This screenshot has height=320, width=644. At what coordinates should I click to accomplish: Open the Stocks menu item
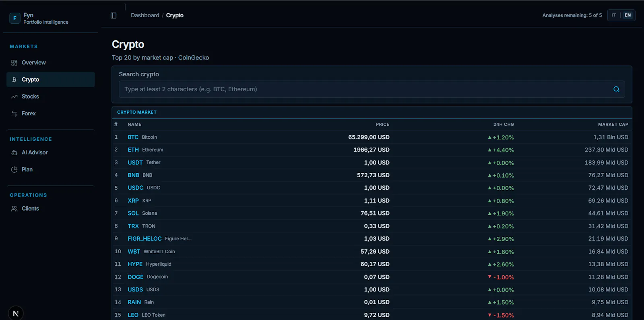[x=51, y=96]
